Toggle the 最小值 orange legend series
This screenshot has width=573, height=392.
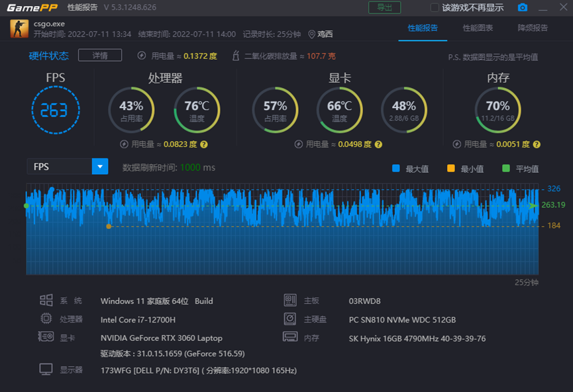tap(451, 168)
